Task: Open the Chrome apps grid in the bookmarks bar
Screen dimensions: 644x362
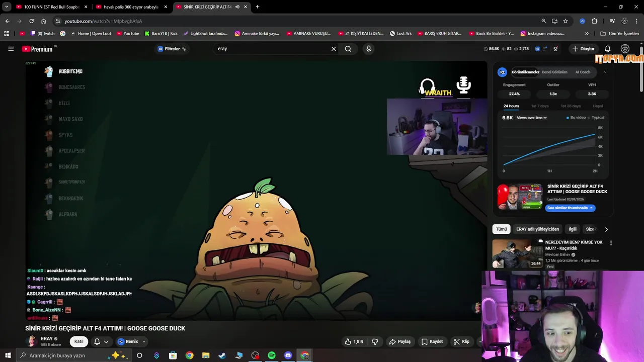Action: (x=7, y=34)
